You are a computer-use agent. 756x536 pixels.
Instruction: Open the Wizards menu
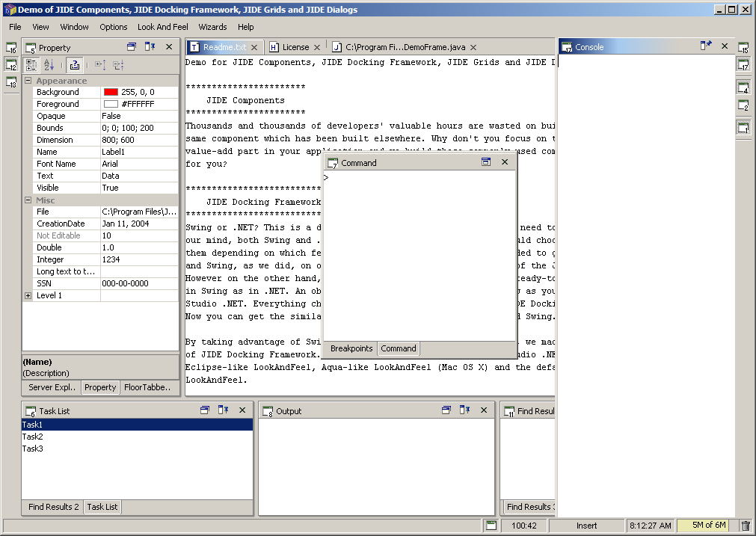coord(212,27)
